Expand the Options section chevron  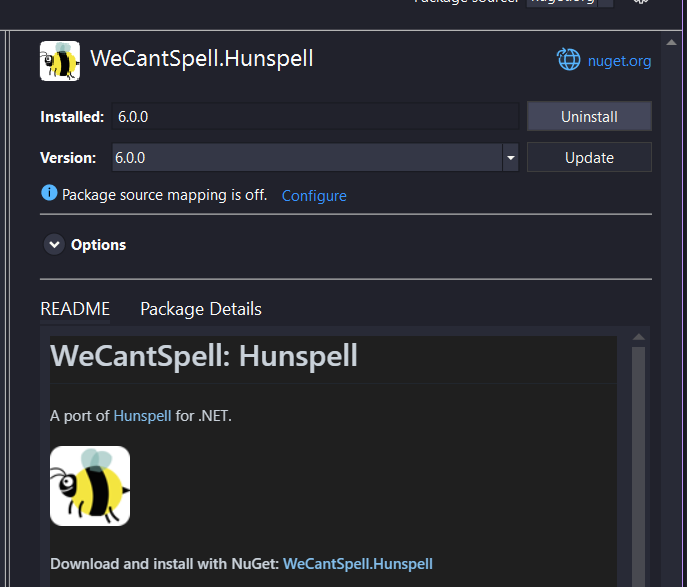pyautogui.click(x=54, y=244)
